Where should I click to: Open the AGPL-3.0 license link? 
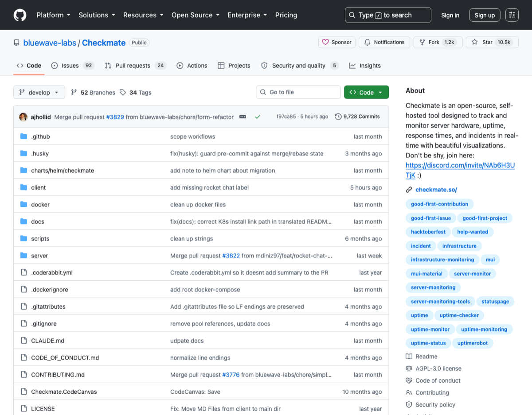[434, 368]
